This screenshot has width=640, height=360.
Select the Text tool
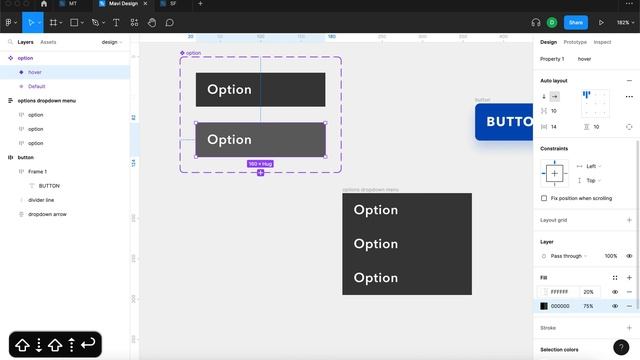point(116,22)
